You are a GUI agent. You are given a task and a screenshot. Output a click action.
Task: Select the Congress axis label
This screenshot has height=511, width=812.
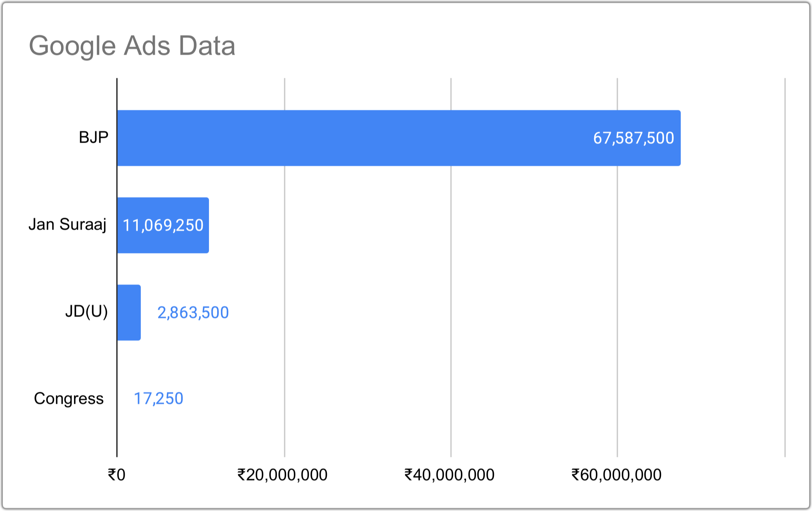pos(69,399)
